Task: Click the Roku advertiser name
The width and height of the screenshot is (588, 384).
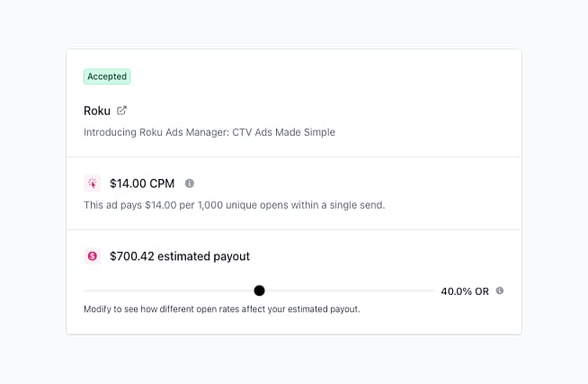Action: pyautogui.click(x=97, y=111)
